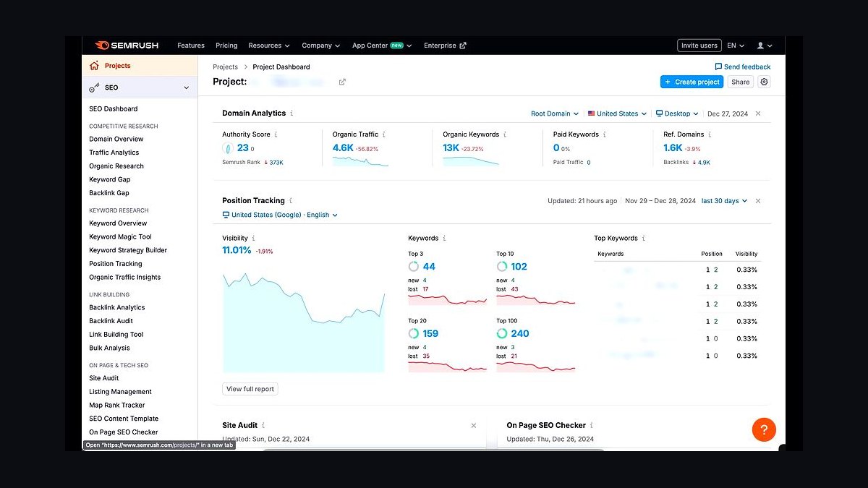The height and width of the screenshot is (488, 868).
Task: Open the Root Domain dropdown
Action: click(x=555, y=114)
